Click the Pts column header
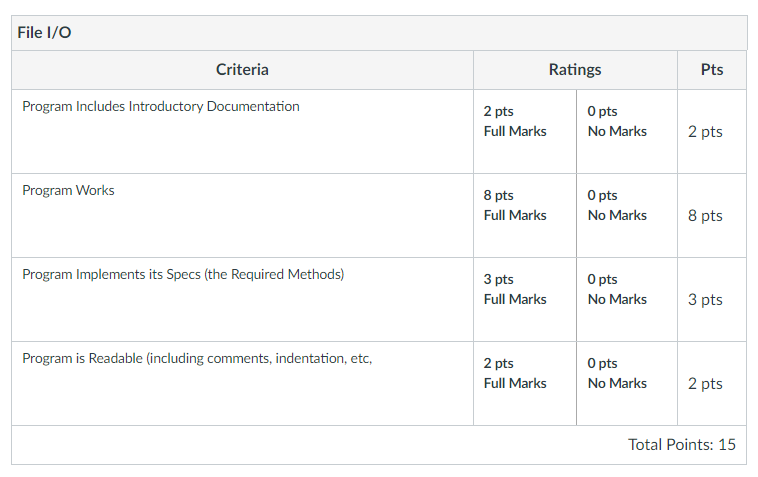758x477 pixels. pos(712,70)
